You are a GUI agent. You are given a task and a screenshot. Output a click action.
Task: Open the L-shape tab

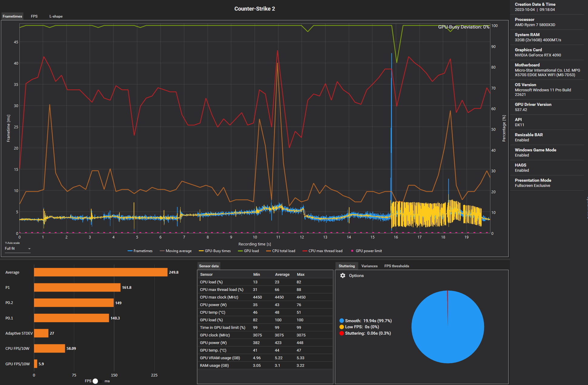pyautogui.click(x=56, y=16)
